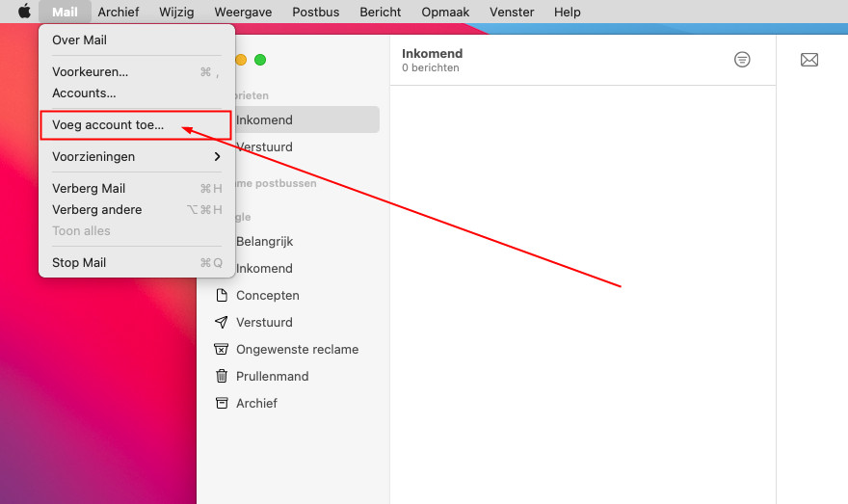Open the Apple menu
Viewport: 848px width, 504px height.
tap(24, 12)
